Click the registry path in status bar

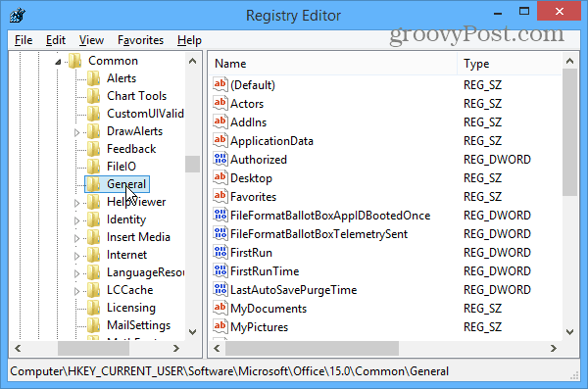point(229,371)
